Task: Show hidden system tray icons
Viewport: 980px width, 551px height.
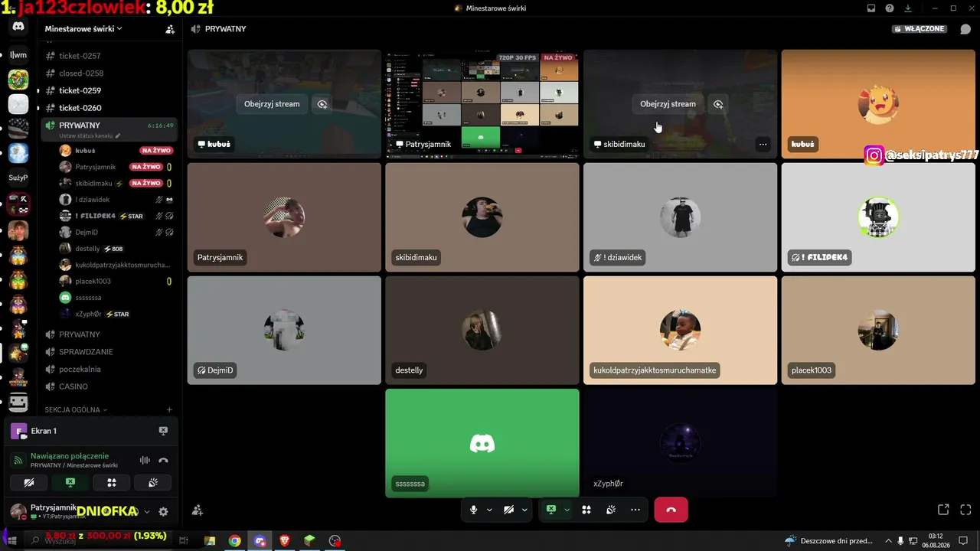Action: click(888, 541)
